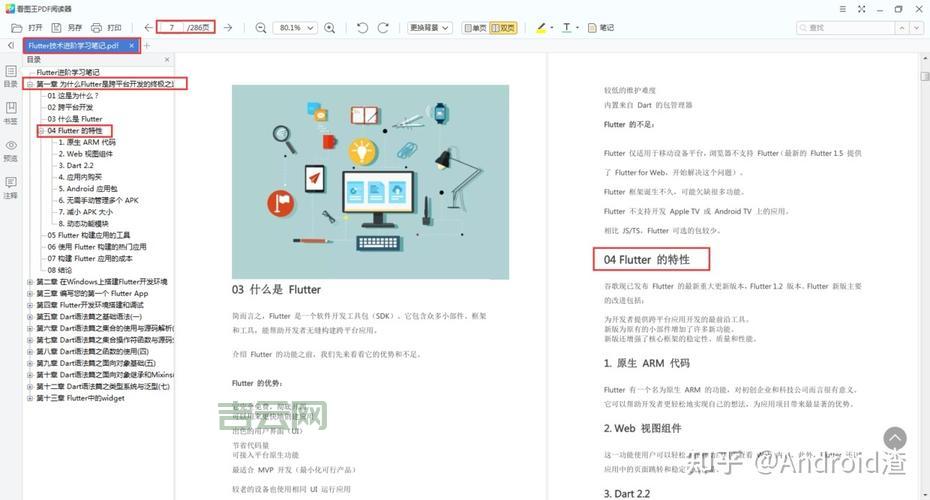Screen dimensions: 930x500
Task: Rotate page clockwise
Action: pyautogui.click(x=383, y=28)
